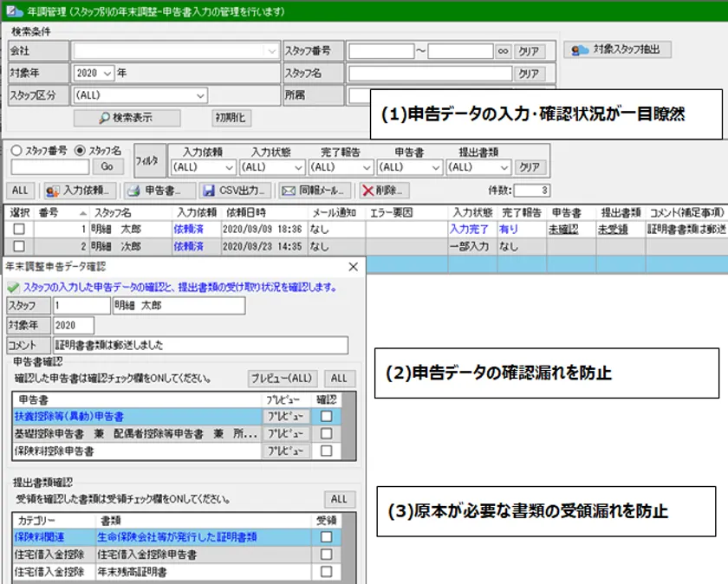Click the プレビュー(ALL) button
Screen dimensions: 728x584
coord(283,379)
